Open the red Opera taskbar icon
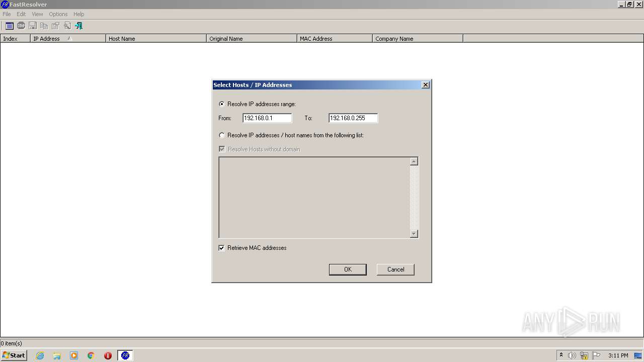This screenshot has height=362, width=644. [x=108, y=355]
